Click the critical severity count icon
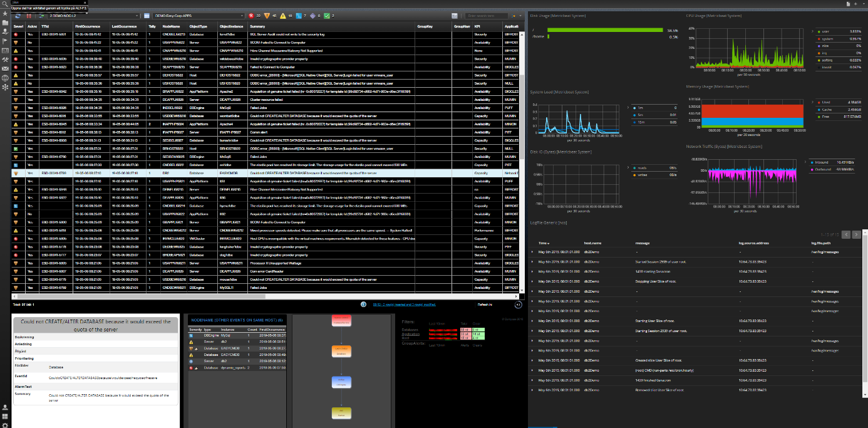This screenshot has height=428, width=868. click(252, 16)
